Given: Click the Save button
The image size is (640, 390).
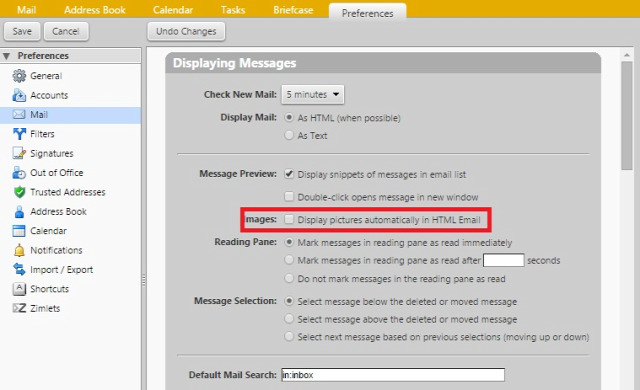Looking at the screenshot, I should click(22, 31).
